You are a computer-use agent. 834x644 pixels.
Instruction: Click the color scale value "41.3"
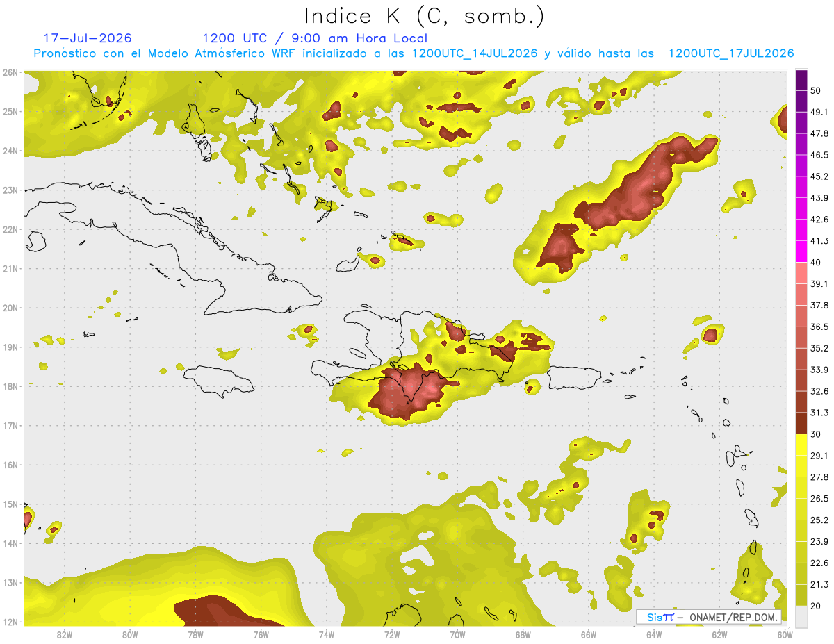tap(819, 241)
